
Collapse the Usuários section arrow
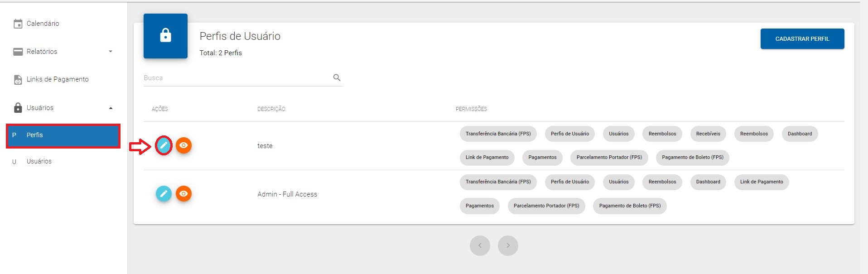coord(111,108)
